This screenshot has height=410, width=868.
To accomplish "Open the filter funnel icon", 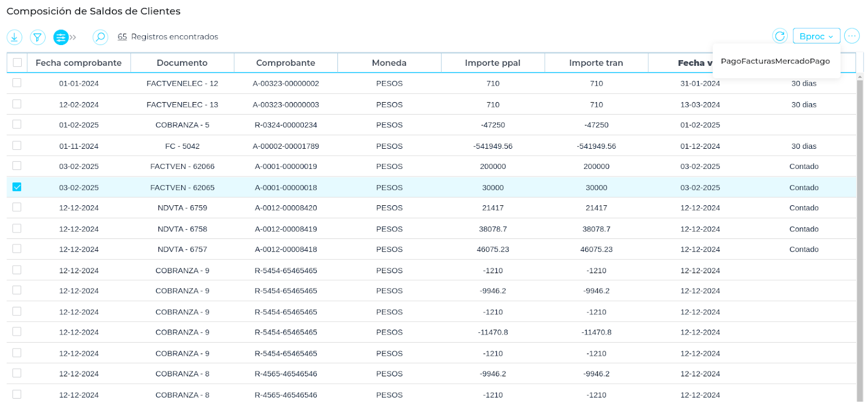I will coord(37,37).
